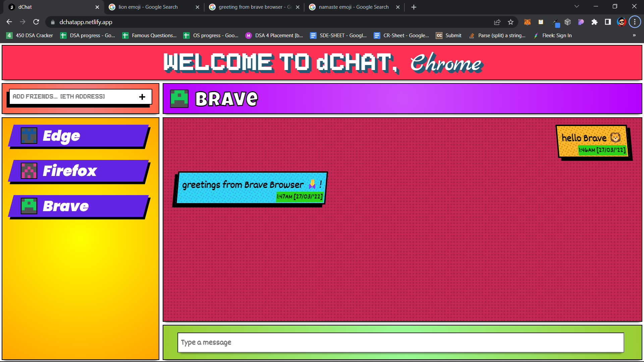Viewport: 644px width, 362px height.
Task: Expand the hidden bookmarks chevron
Action: (634, 35)
